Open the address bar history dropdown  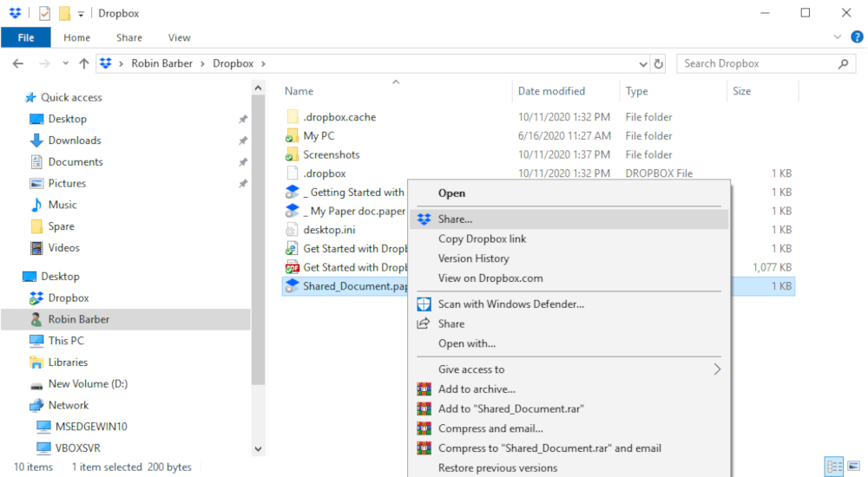[642, 64]
